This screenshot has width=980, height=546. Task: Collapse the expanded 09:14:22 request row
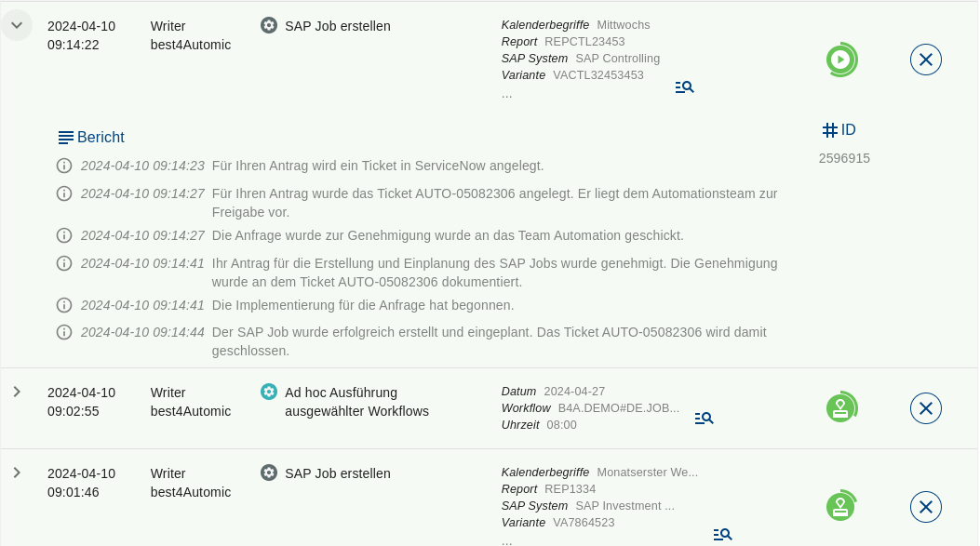(17, 25)
